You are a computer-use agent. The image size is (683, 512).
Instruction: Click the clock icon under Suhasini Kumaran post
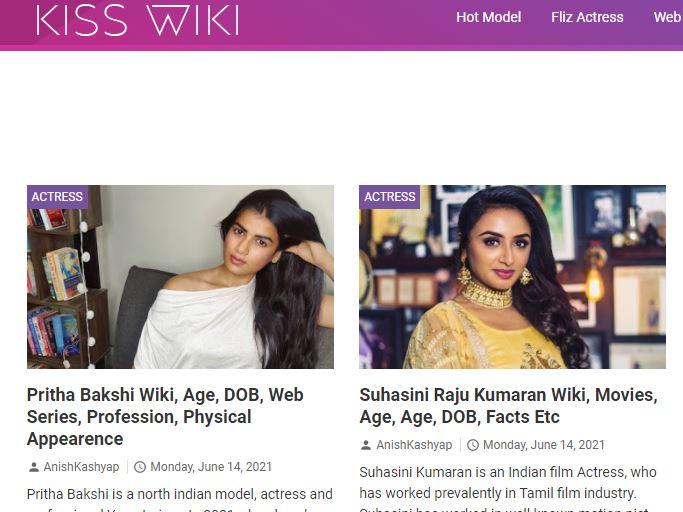tap(473, 445)
